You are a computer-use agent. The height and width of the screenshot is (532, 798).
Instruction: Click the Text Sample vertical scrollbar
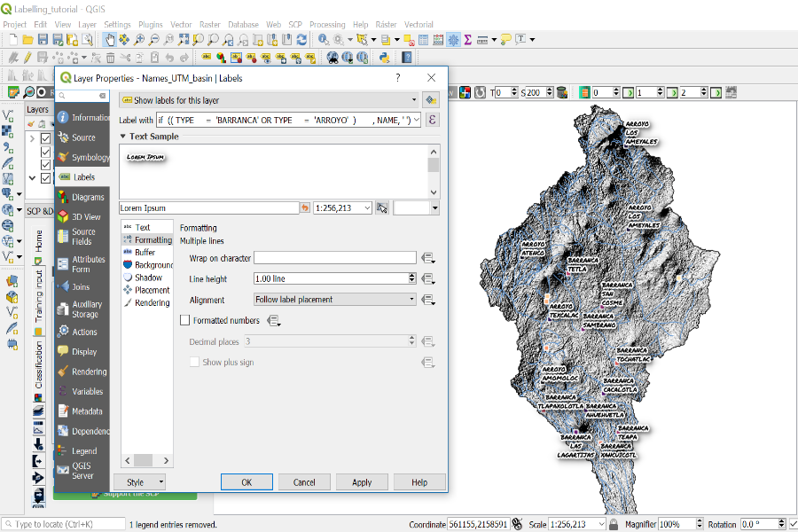(x=434, y=171)
